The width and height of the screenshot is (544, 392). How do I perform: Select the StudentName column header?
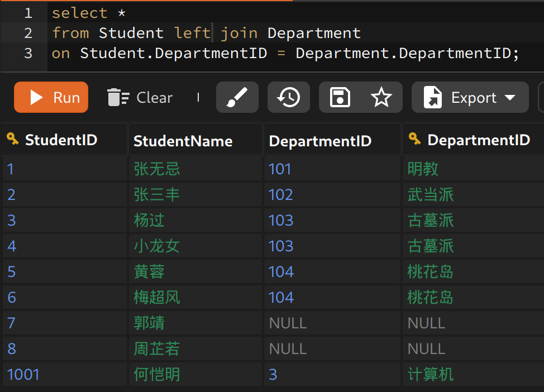tap(183, 141)
